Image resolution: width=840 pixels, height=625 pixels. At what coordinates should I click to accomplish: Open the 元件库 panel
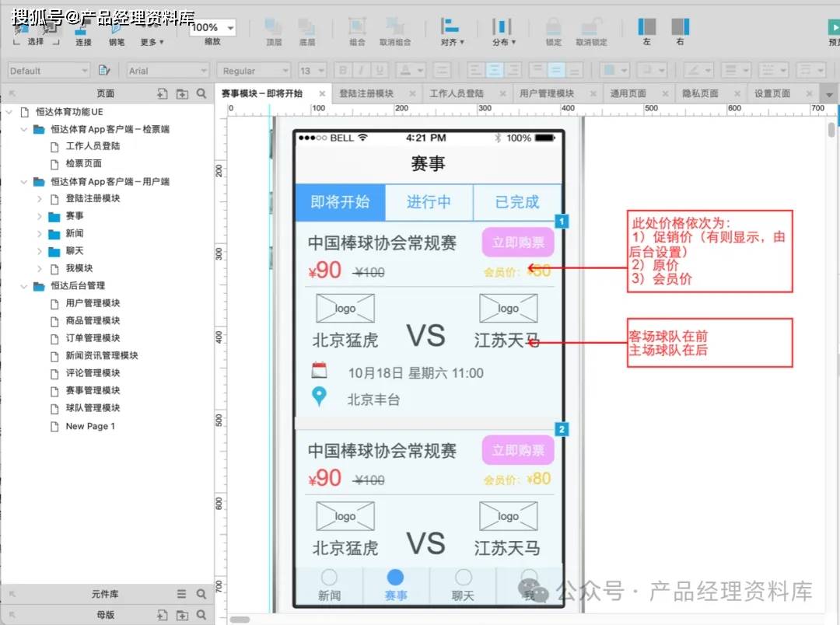click(x=105, y=594)
